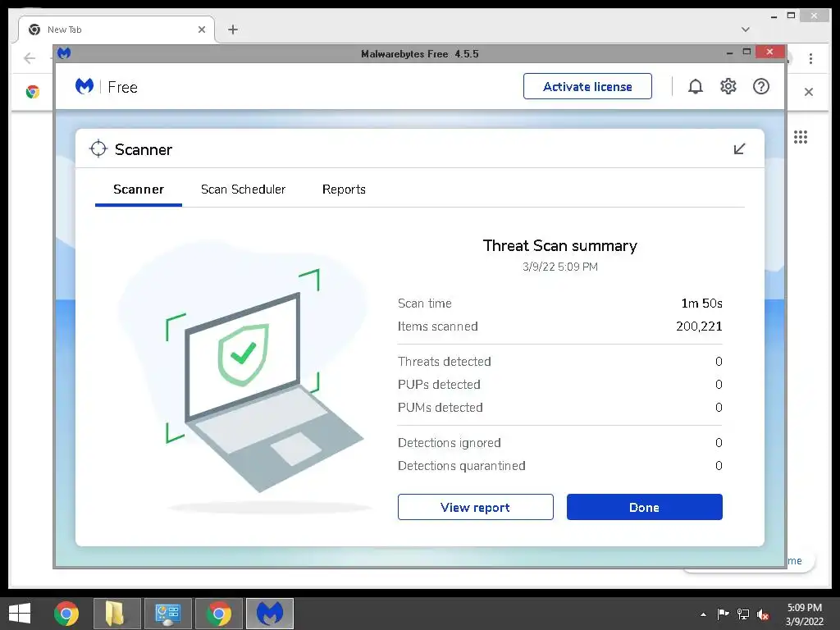Image resolution: width=840 pixels, height=630 pixels.
Task: Click Items scanned value 200,221
Action: [x=699, y=326]
